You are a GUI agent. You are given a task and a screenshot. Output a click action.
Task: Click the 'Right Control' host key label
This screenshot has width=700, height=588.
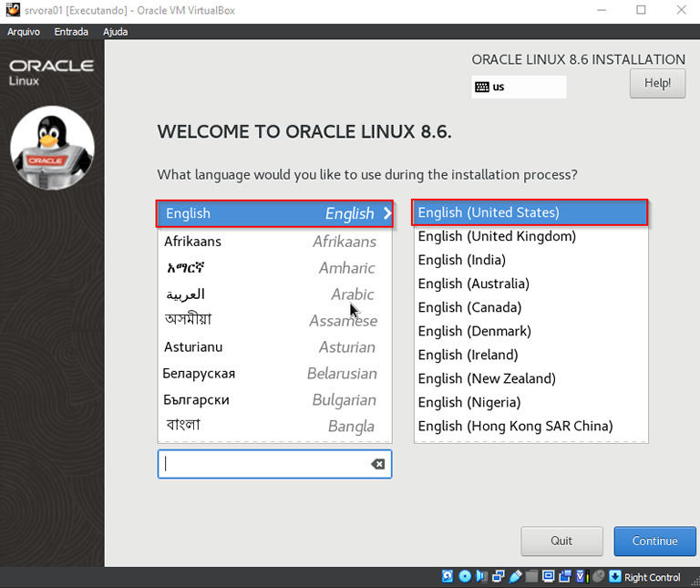coord(653,577)
